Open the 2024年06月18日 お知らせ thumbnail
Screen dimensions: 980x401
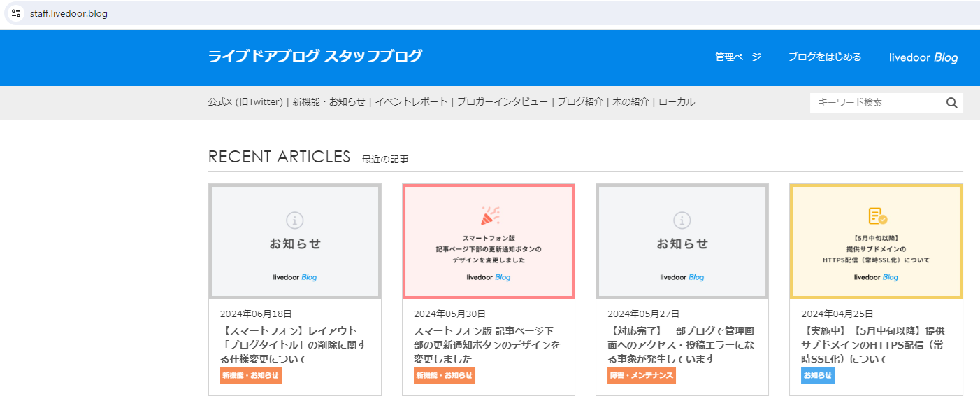pos(295,241)
